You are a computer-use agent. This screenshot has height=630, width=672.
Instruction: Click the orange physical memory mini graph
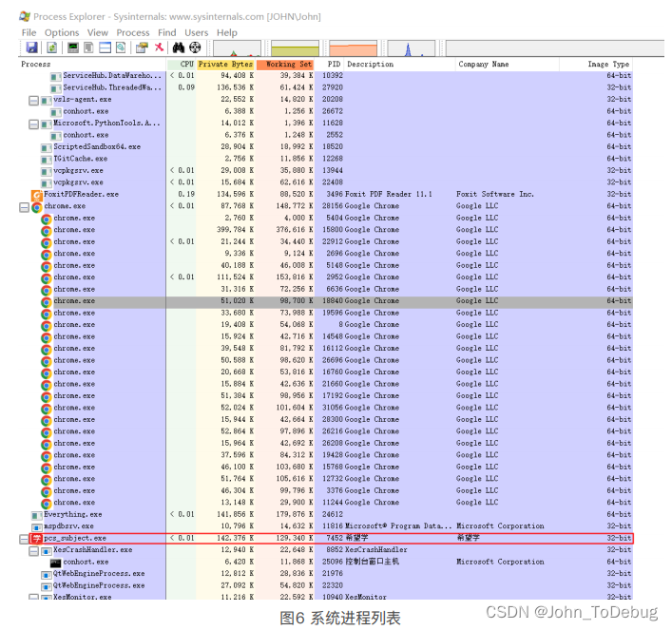[x=354, y=48]
